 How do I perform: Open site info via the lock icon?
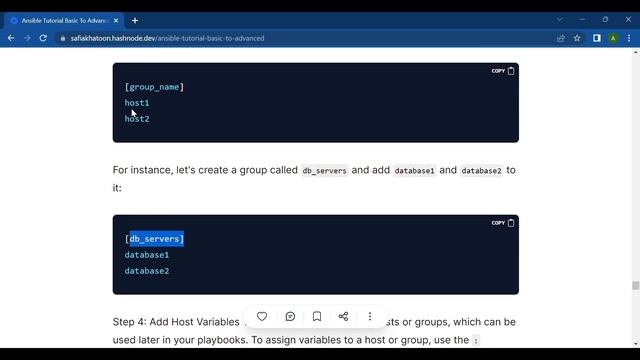pyautogui.click(x=62, y=38)
